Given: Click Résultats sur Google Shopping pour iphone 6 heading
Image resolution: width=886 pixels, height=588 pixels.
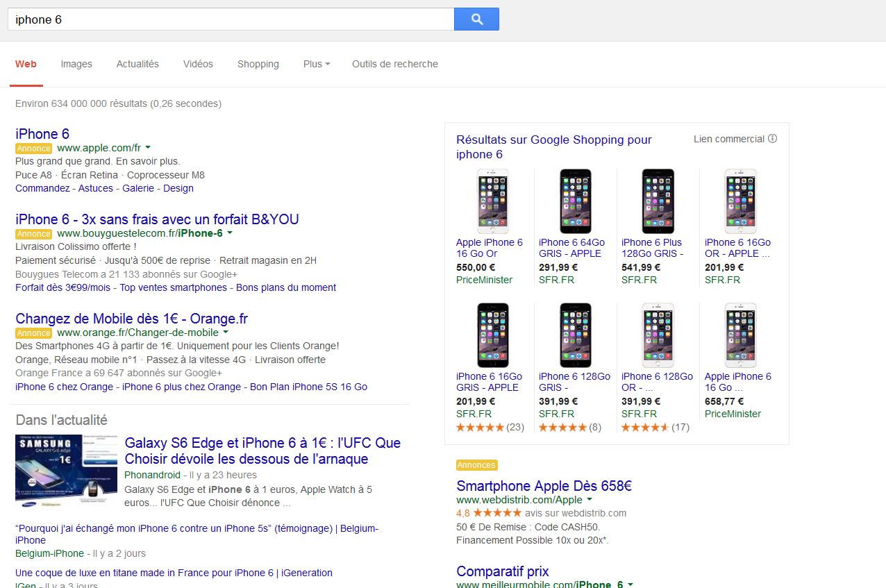Looking at the screenshot, I should (554, 146).
